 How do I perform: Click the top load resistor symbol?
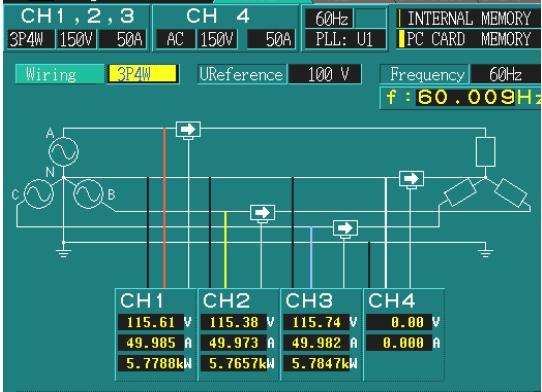coord(485,152)
